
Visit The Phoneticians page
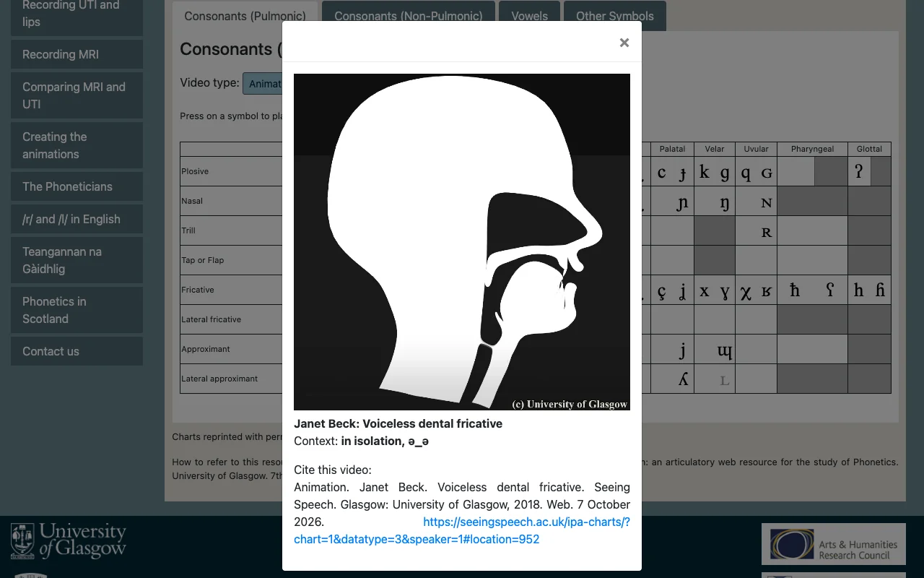(x=77, y=186)
